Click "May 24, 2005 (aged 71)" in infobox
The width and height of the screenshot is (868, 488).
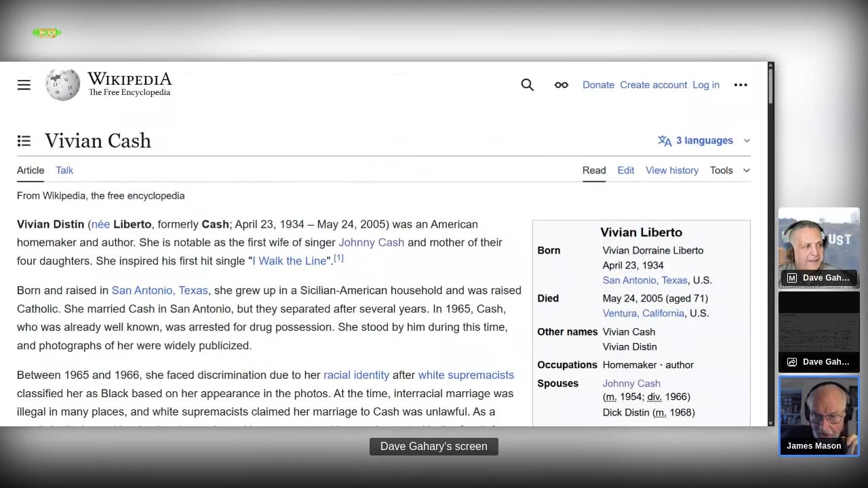pos(655,298)
